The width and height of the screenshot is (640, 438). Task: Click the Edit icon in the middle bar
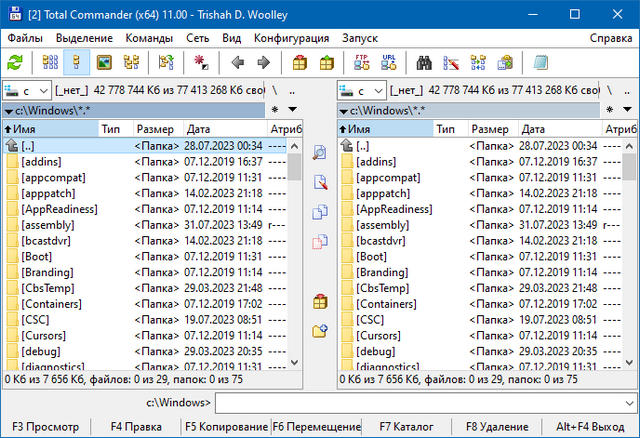click(x=320, y=183)
